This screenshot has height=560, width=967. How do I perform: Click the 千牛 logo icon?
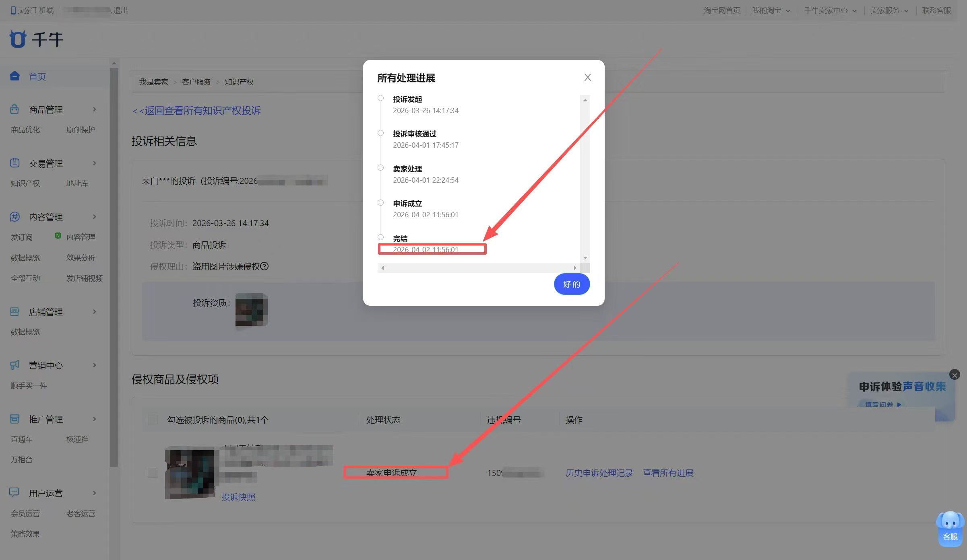click(18, 39)
